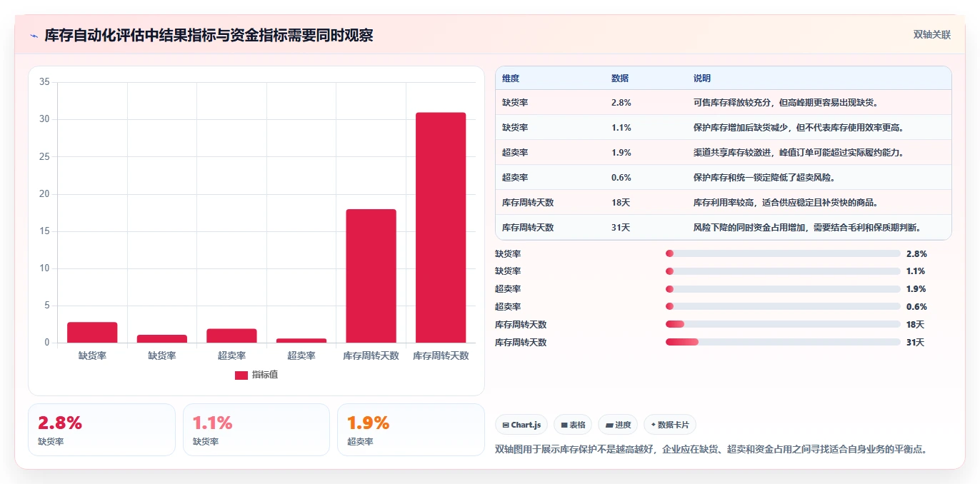Click the y-axis label 20
The height and width of the screenshot is (484, 980).
[44, 194]
